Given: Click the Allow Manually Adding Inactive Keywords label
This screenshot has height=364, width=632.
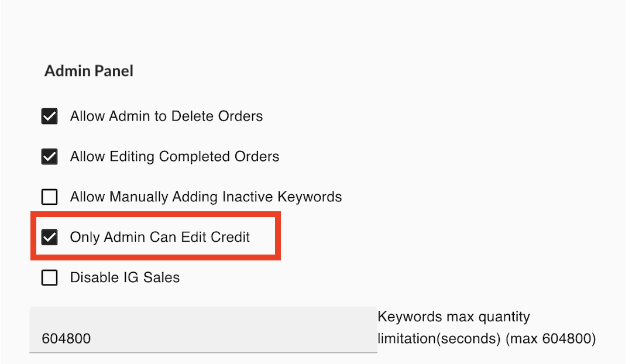Looking at the screenshot, I should [x=206, y=197].
